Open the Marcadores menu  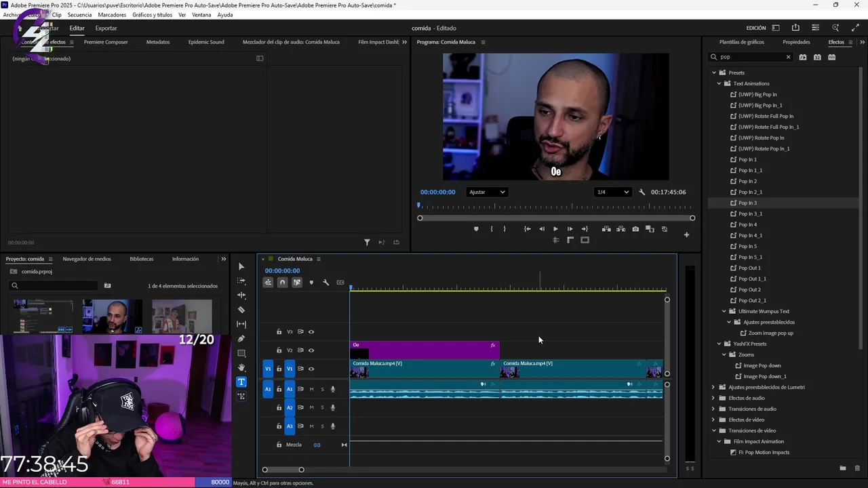(111, 15)
